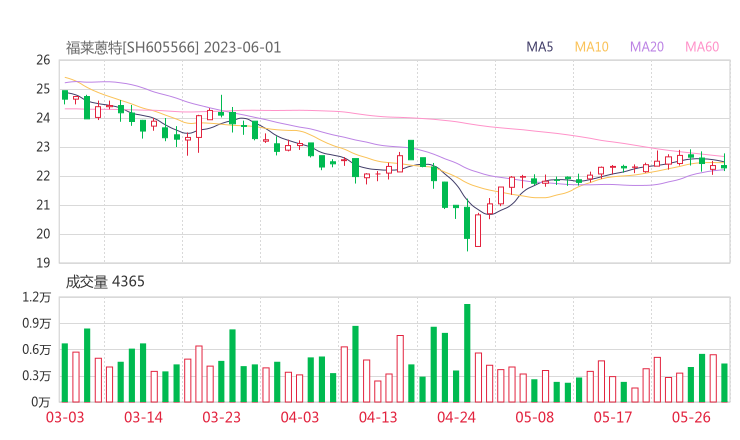Click the 05-17 date axis label
The width and height of the screenshot is (740, 440).
pyautogui.click(x=613, y=417)
